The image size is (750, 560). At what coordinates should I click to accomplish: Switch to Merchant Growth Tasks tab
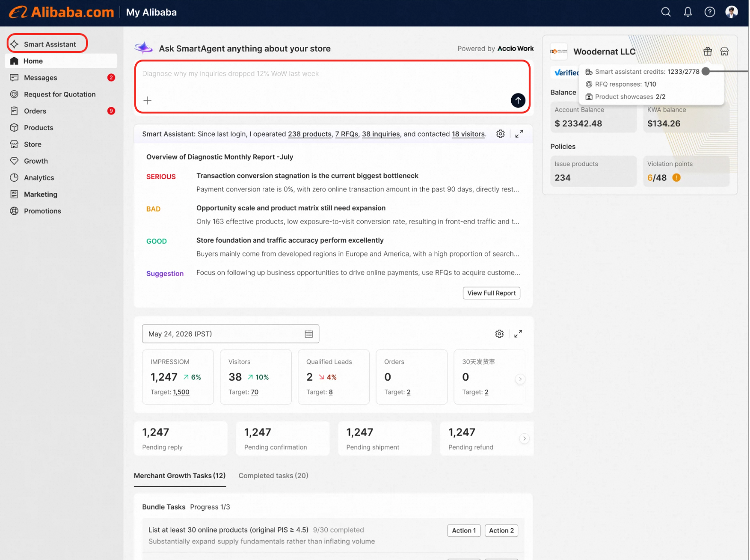pos(180,476)
